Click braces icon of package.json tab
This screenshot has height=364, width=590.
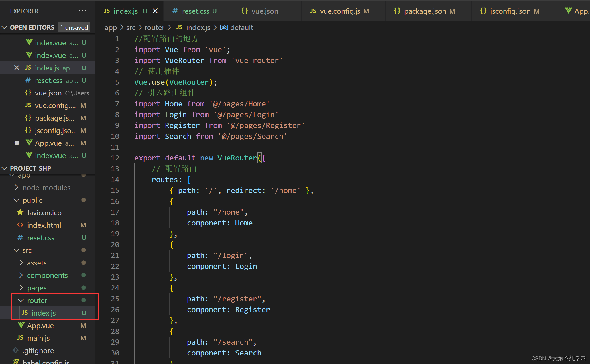[397, 11]
